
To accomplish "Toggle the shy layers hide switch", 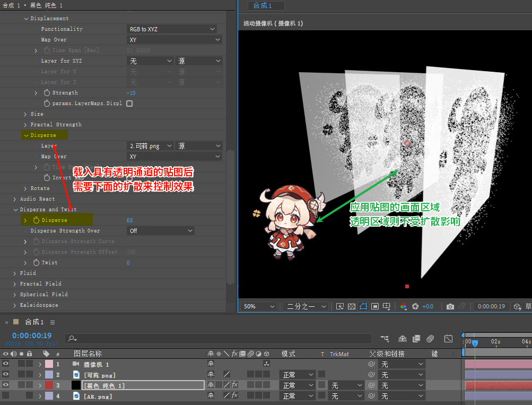I will (403, 339).
